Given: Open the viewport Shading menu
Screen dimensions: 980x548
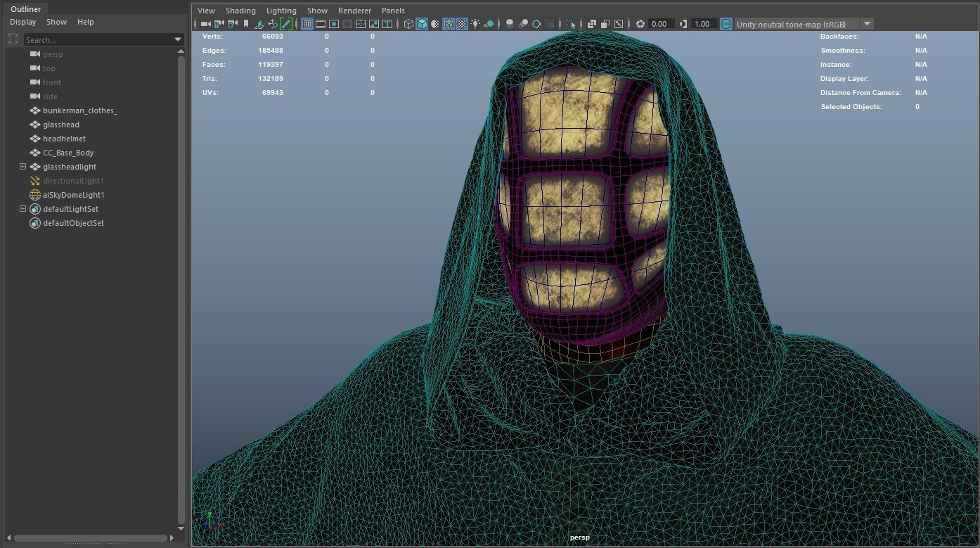Looking at the screenshot, I should tap(240, 11).
